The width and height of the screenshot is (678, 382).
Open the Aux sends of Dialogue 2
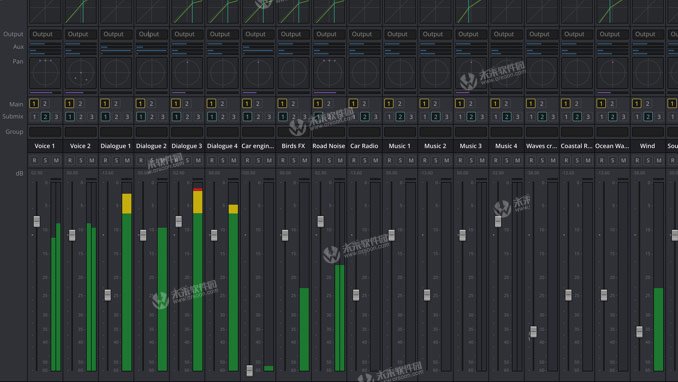151,48
